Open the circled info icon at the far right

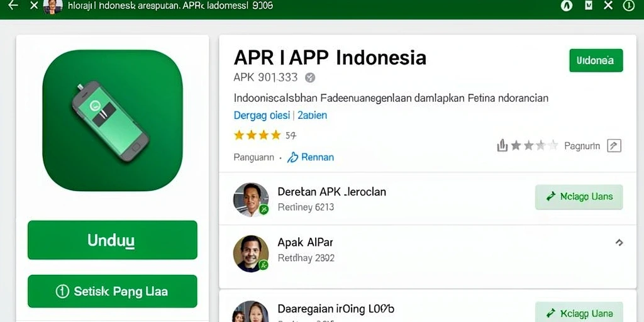click(x=629, y=6)
